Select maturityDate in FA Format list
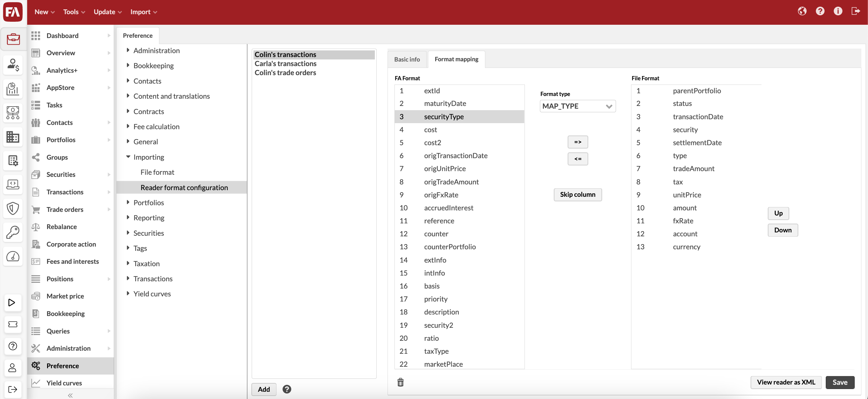This screenshot has height=399, width=868. pos(459,104)
